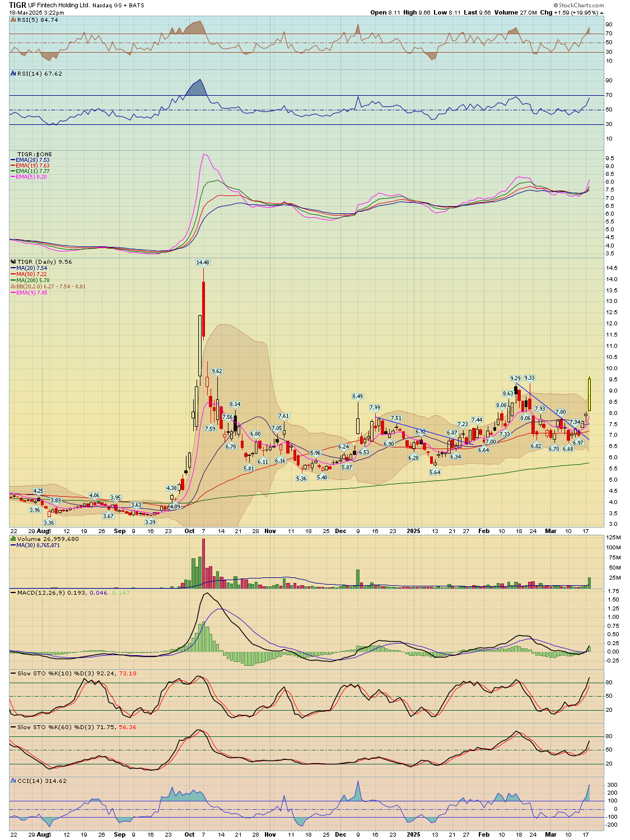This screenshot has width=630, height=840.
Task: Click the MA(50) 7.22 legend entry
Action: coord(31,274)
